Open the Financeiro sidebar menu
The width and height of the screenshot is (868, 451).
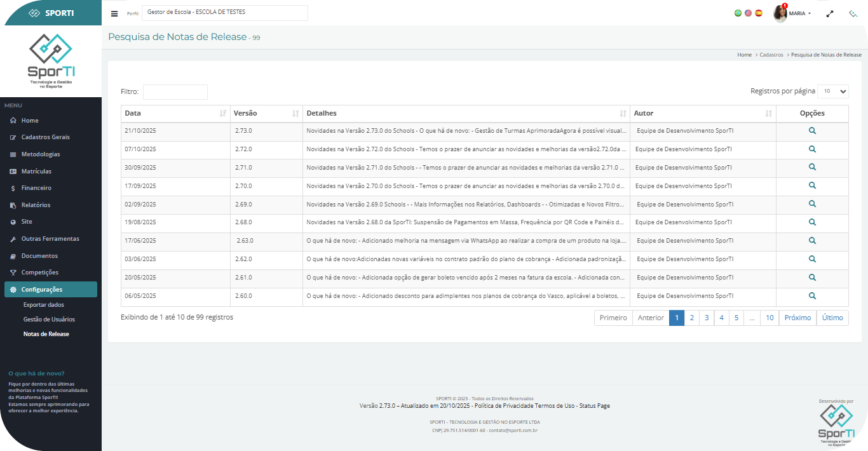coord(36,188)
